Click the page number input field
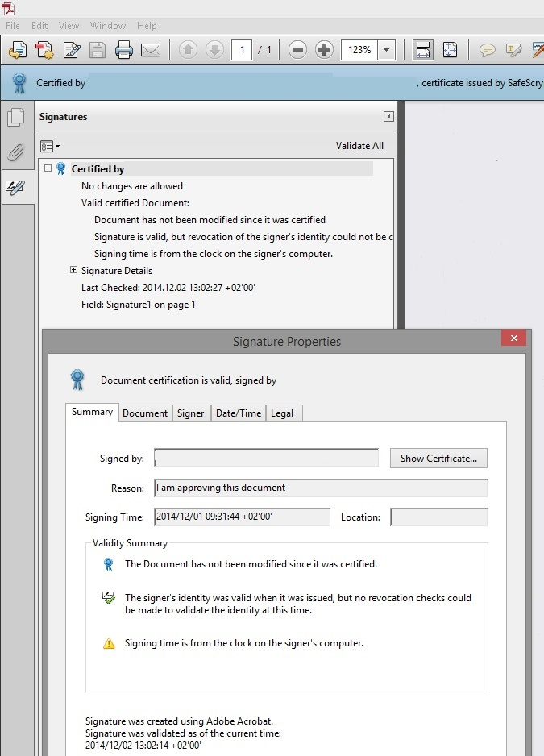Screen dimensions: 544x756 242,50
